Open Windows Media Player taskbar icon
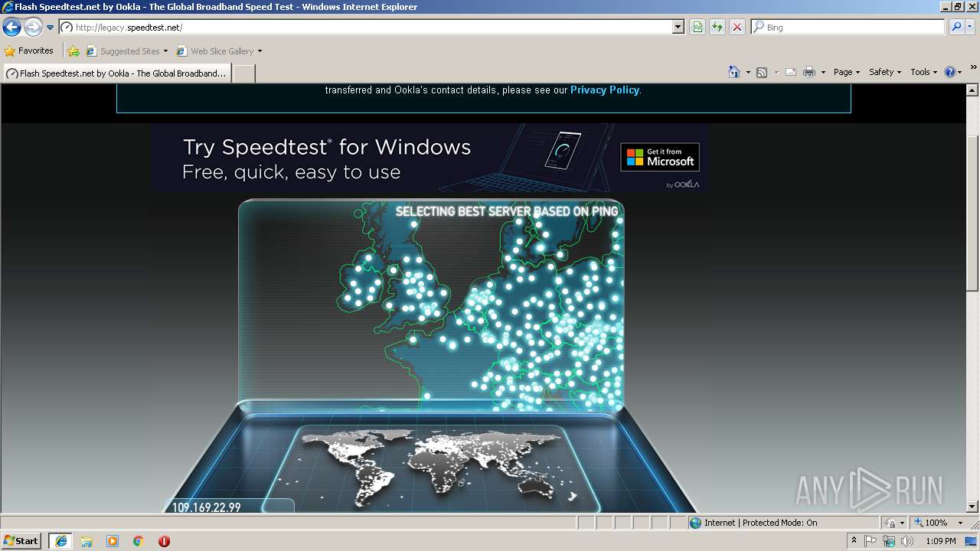This screenshot has width=980, height=551. point(113,541)
